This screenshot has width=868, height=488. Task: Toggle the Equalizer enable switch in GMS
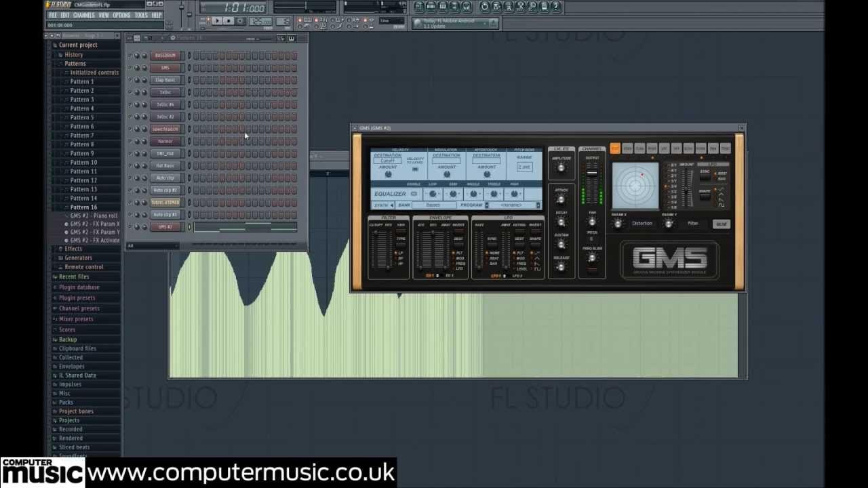[414, 194]
